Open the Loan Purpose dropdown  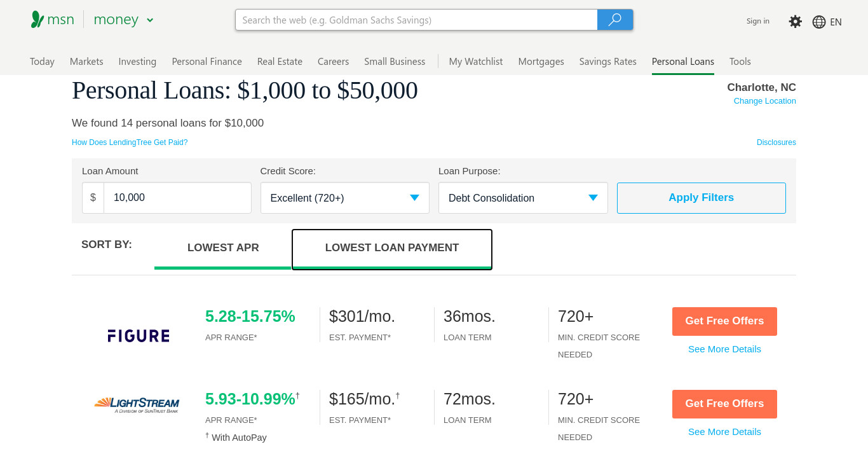click(x=523, y=198)
